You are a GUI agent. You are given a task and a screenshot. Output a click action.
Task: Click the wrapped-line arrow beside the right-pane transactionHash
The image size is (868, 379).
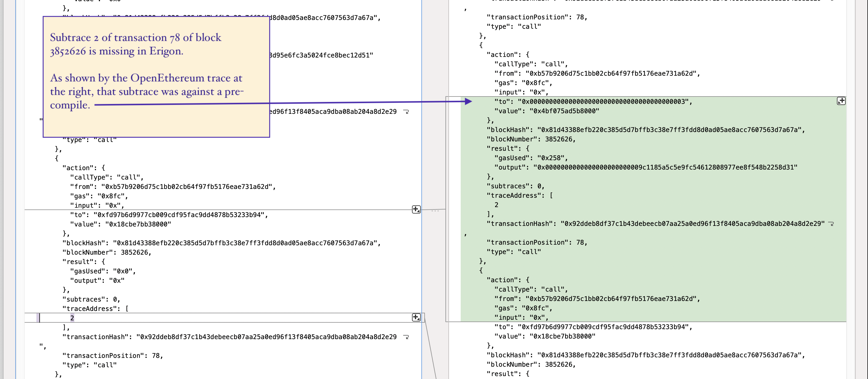click(831, 223)
